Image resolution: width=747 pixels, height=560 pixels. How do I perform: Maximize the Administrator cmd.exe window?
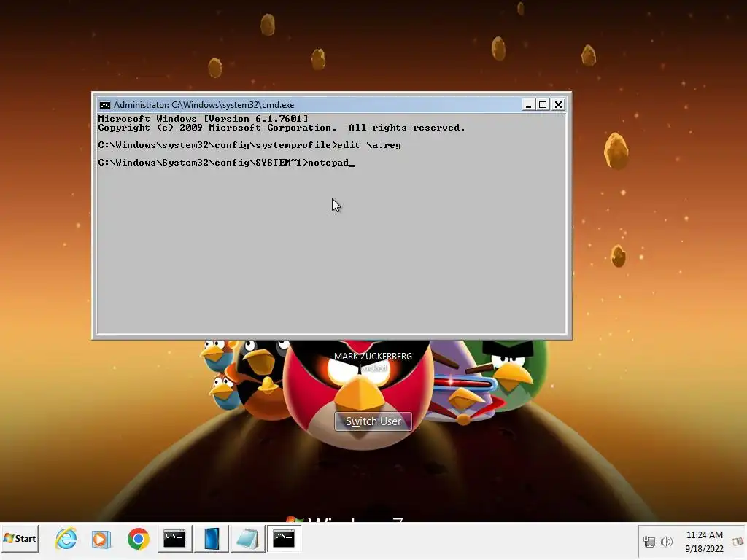tap(543, 104)
